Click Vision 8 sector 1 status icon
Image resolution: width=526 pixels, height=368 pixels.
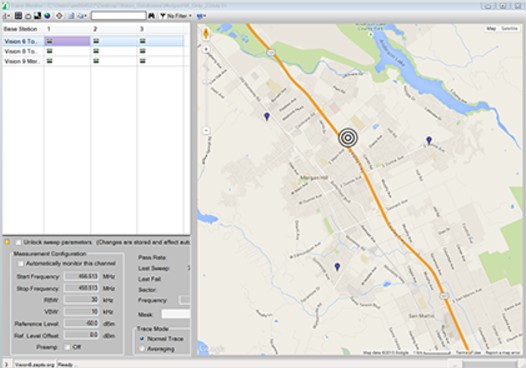50,51
